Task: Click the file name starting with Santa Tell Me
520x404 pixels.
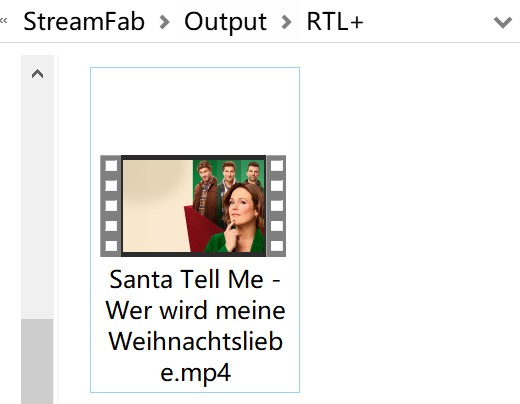Action: click(x=195, y=326)
